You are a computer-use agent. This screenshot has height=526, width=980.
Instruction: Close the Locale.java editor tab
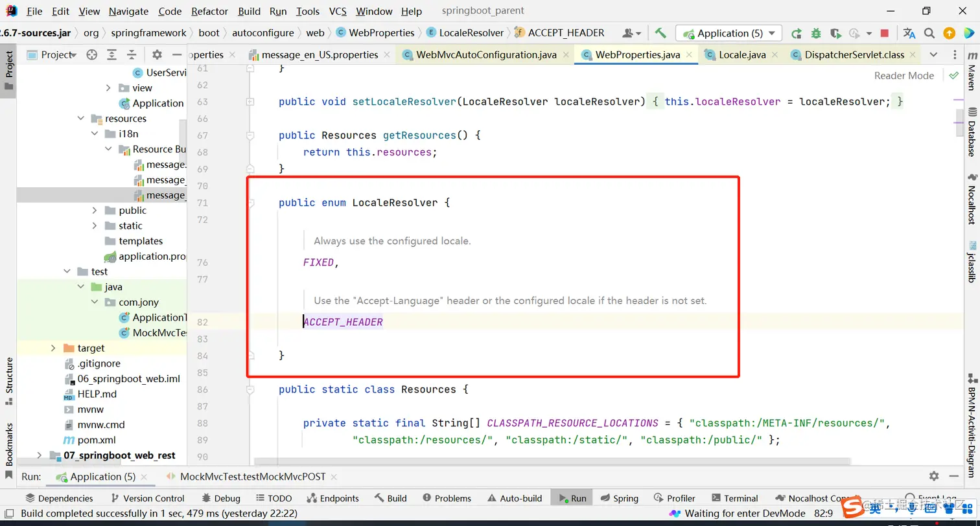pos(774,55)
